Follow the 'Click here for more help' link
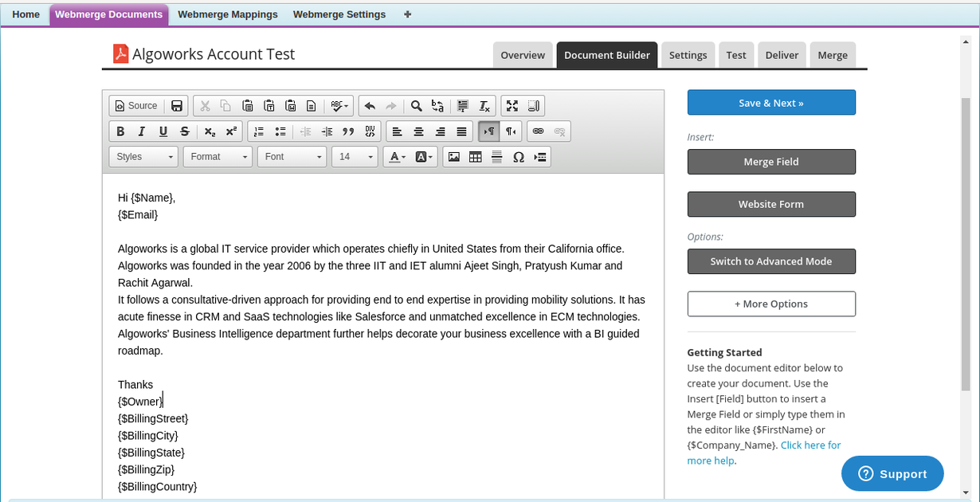The image size is (980, 502). point(810,445)
